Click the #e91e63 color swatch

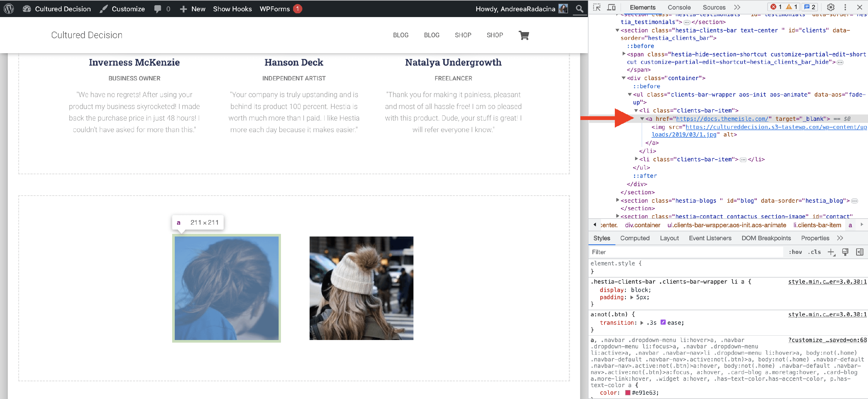627,393
